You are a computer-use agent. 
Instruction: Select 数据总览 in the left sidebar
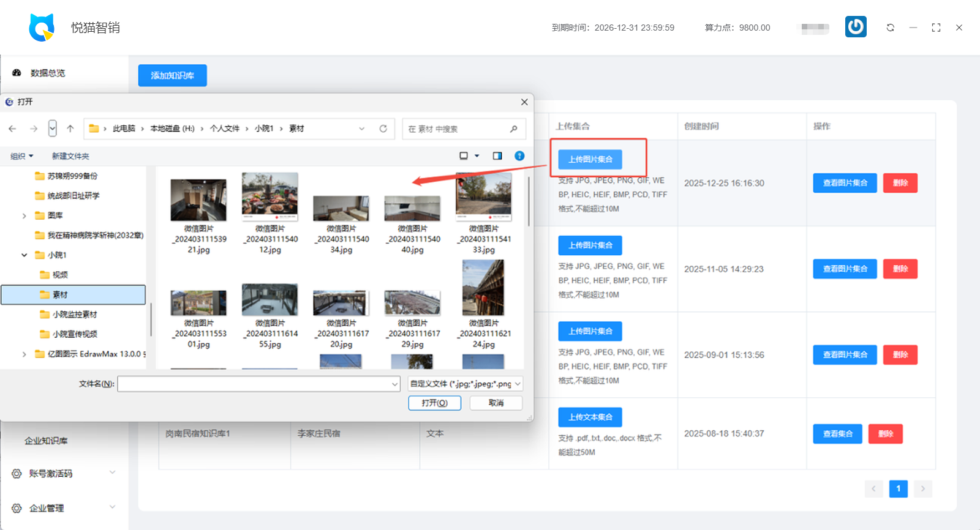coord(48,73)
